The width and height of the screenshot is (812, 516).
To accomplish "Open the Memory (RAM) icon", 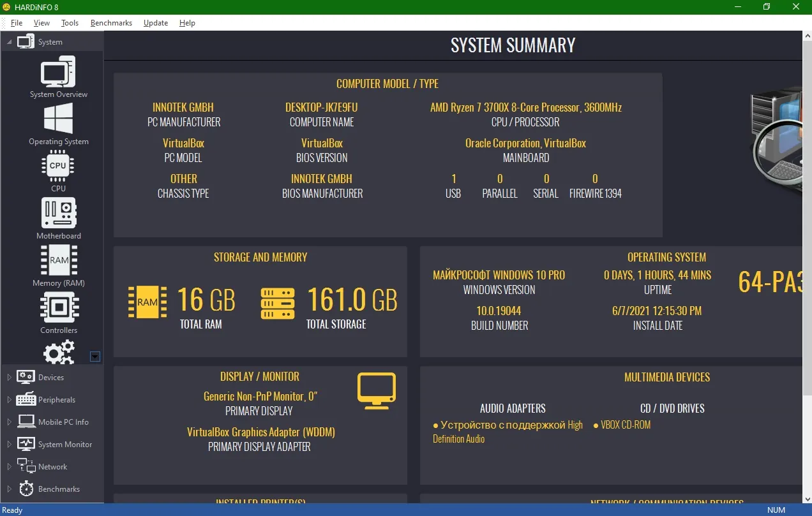I will pos(58,260).
